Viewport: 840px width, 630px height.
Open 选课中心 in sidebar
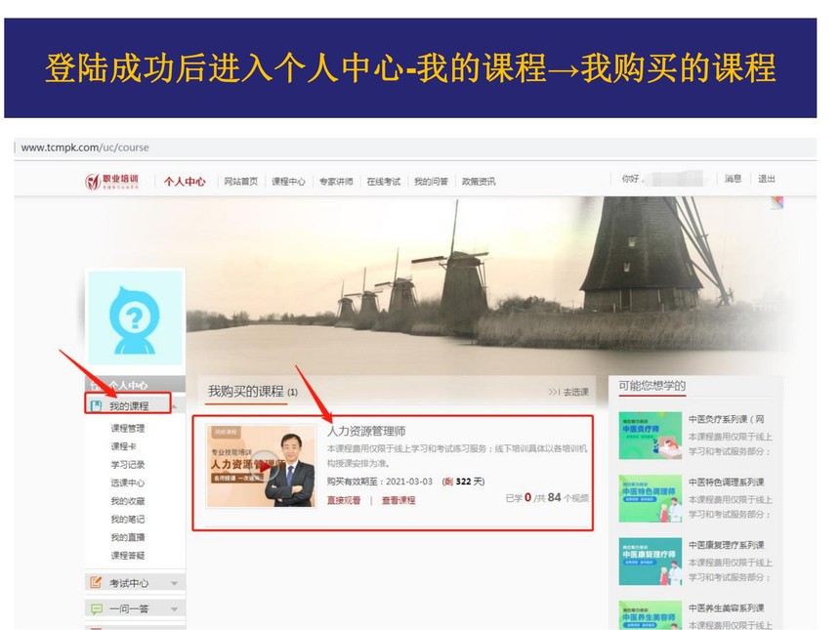click(128, 483)
